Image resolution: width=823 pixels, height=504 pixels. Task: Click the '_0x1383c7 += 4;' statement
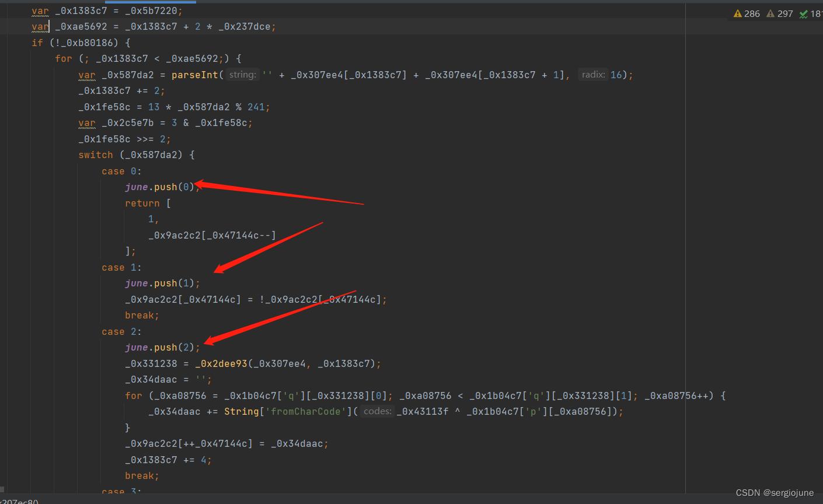[x=168, y=460]
